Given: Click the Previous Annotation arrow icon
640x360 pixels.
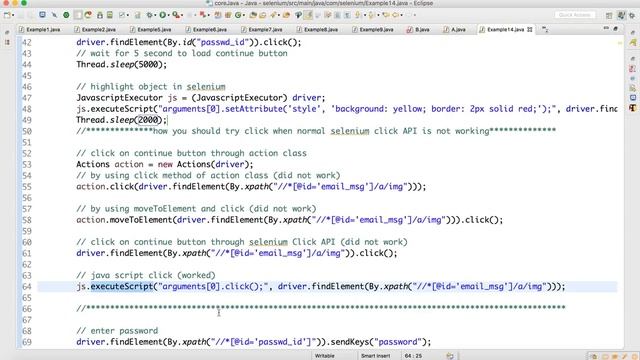Looking at the screenshot, I should point(371,15).
